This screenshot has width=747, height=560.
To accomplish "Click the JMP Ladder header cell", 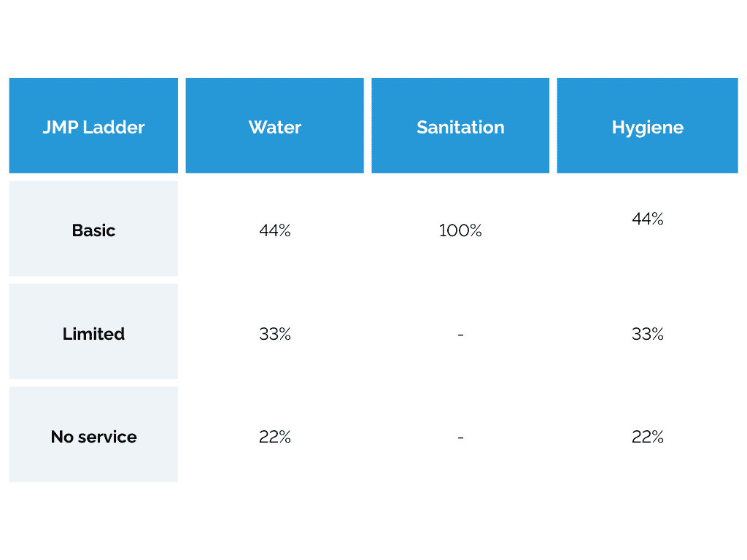I will 93,125.
